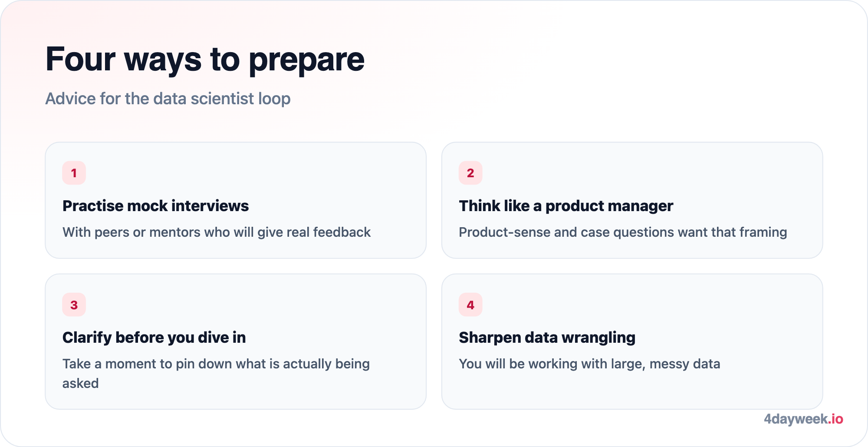The width and height of the screenshot is (868, 447).
Task: Click 'Take a moment to pin down' description
Action: tap(216, 373)
